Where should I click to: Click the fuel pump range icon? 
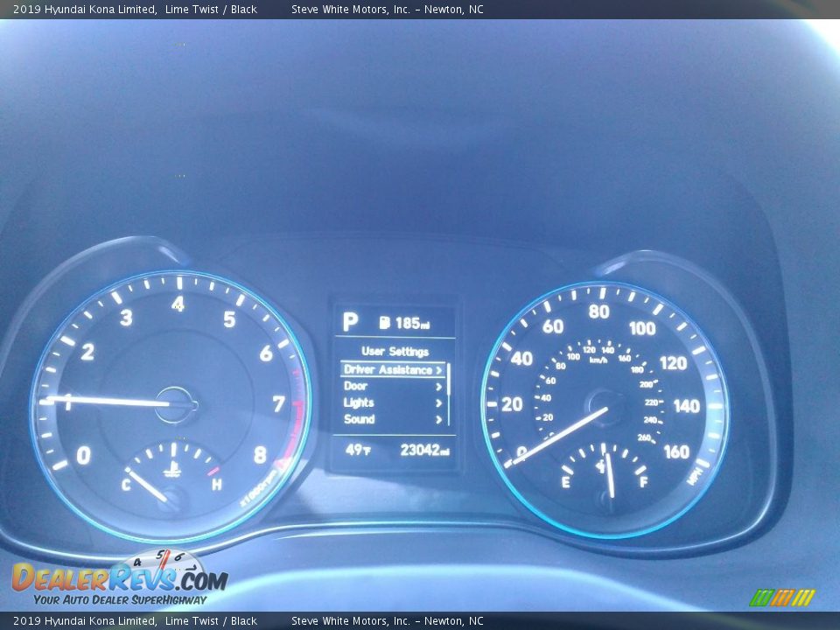[x=385, y=323]
